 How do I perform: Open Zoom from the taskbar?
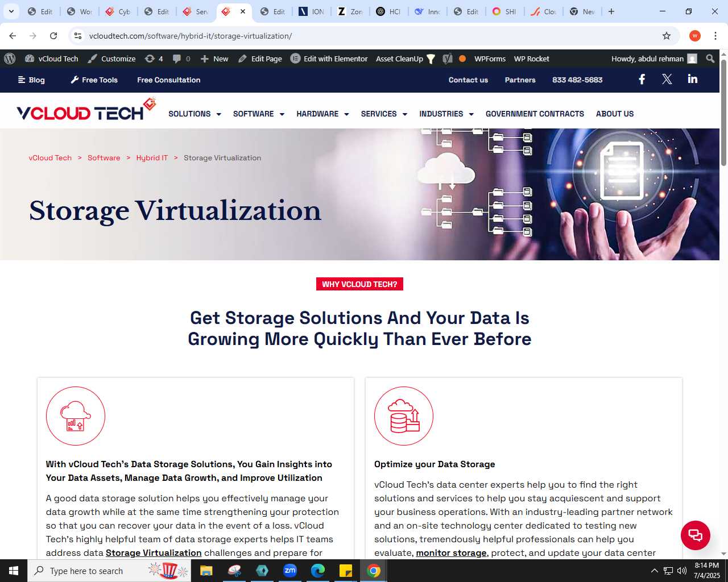(x=290, y=571)
